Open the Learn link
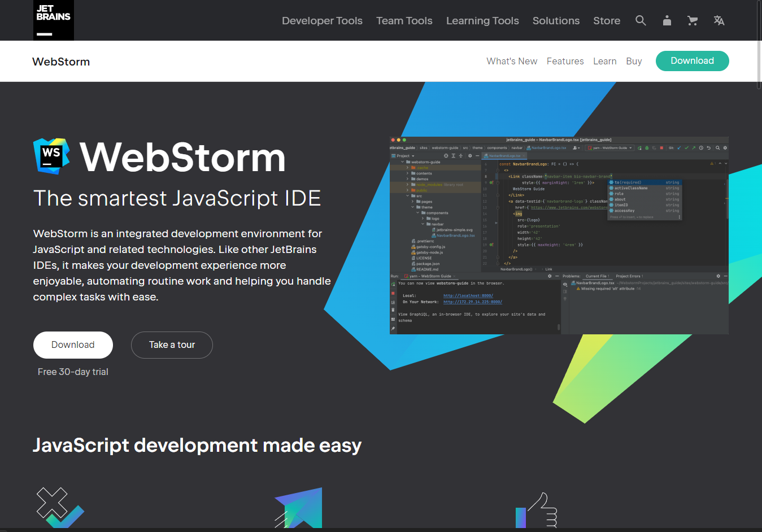 pos(604,61)
